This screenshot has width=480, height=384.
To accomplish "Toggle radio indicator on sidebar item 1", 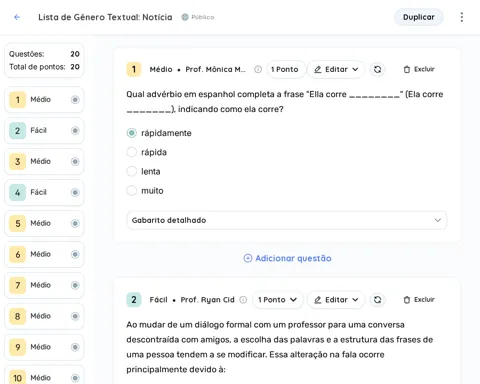I will pos(75,100).
